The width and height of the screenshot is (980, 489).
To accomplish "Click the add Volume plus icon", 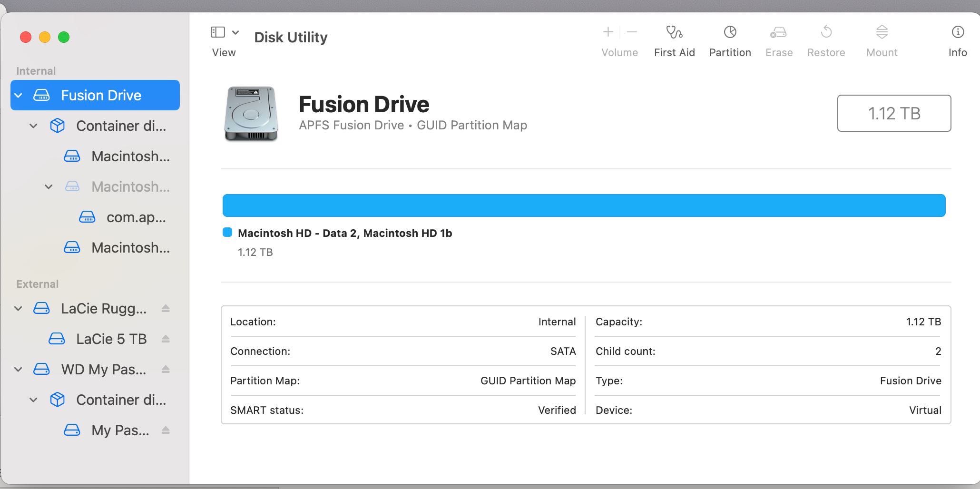I will (608, 32).
